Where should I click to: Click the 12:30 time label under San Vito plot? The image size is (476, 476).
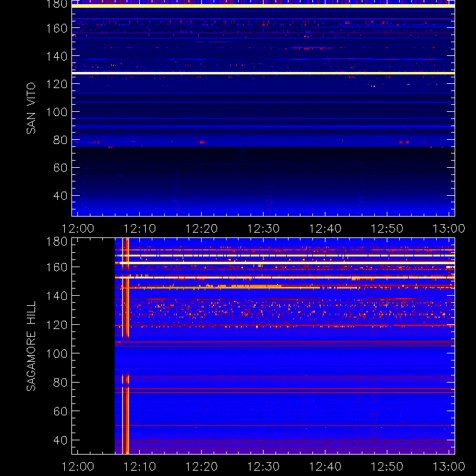click(264, 228)
